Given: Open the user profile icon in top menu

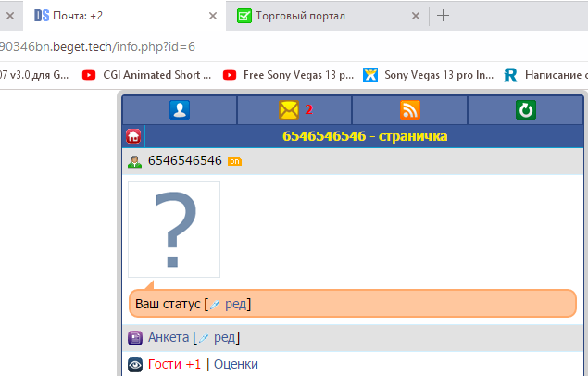Looking at the screenshot, I should click(180, 110).
